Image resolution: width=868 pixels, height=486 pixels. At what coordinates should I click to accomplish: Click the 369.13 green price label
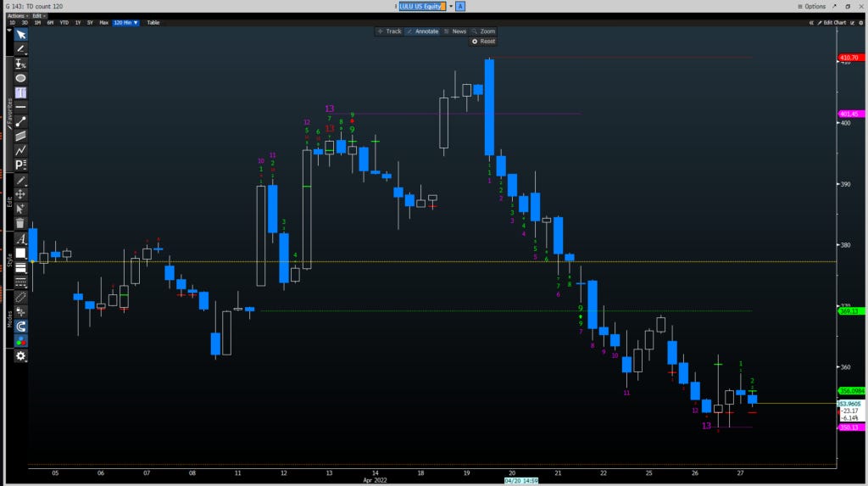pos(850,311)
